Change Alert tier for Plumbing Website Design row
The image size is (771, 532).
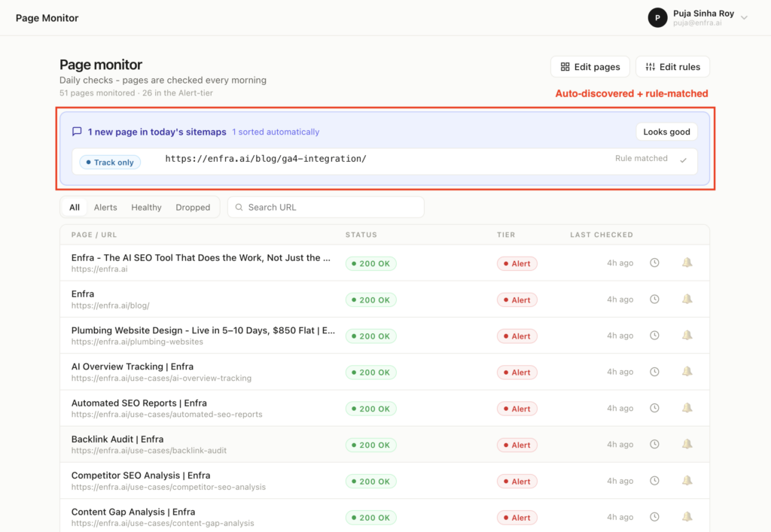pyautogui.click(x=517, y=336)
